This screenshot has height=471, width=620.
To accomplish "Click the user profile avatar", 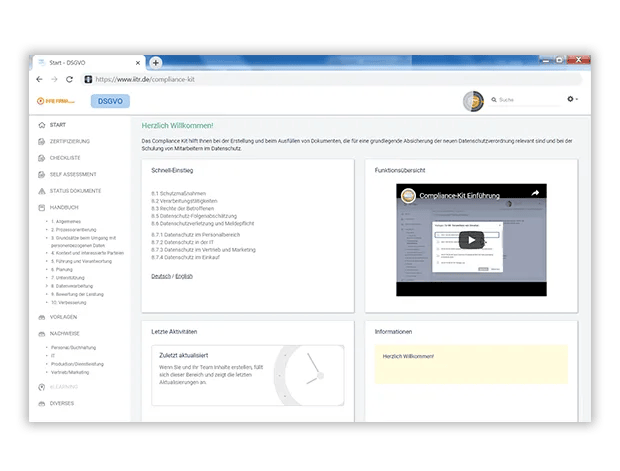I will tap(473, 100).
